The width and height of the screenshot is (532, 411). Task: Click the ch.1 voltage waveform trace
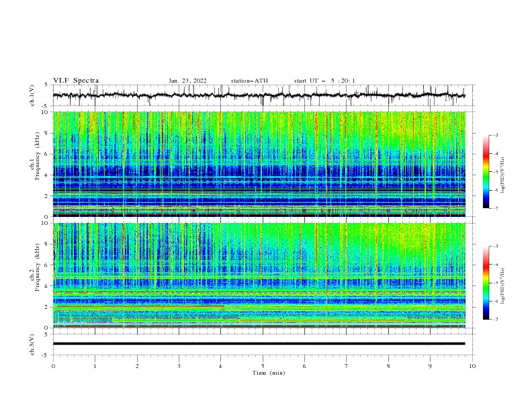click(259, 95)
